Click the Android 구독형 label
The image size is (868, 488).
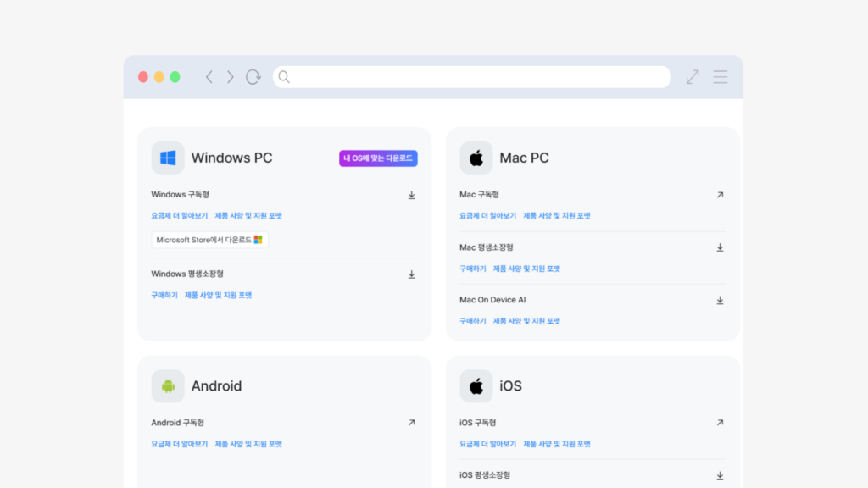tap(177, 423)
